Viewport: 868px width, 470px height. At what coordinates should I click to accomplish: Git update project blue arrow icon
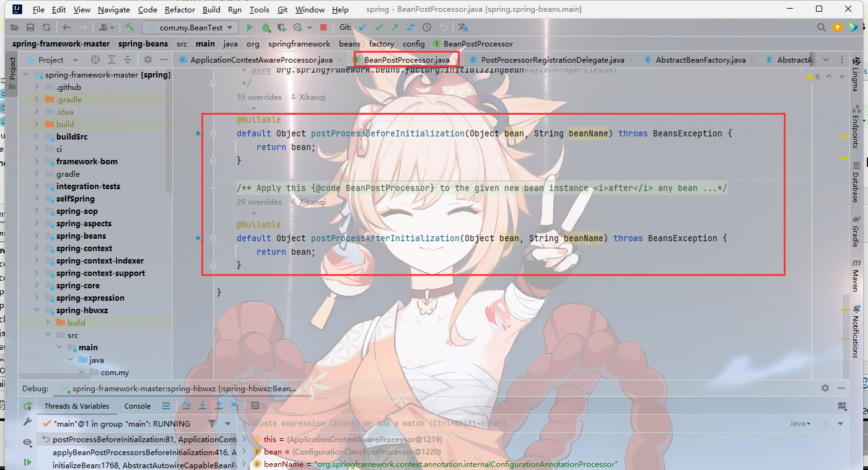point(362,27)
